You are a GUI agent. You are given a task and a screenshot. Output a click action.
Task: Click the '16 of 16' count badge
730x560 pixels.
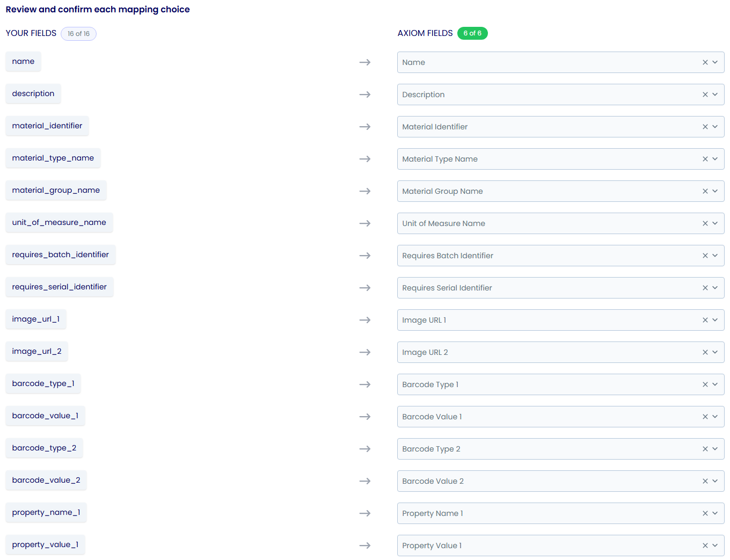(x=78, y=34)
